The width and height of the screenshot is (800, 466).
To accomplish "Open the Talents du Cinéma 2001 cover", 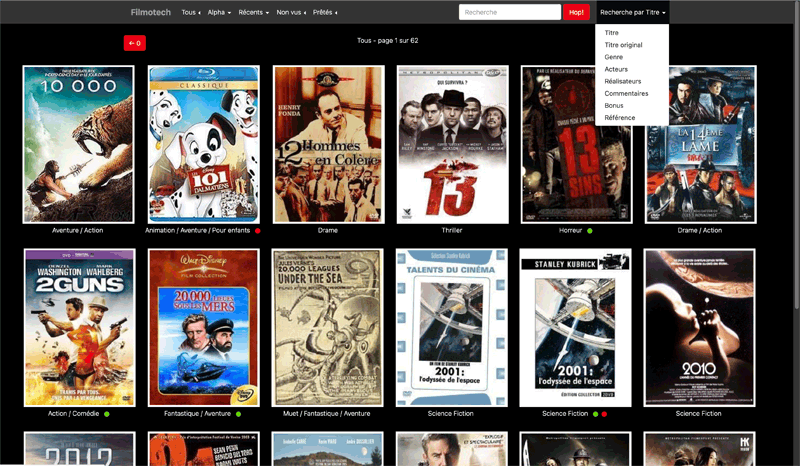I will (x=452, y=328).
